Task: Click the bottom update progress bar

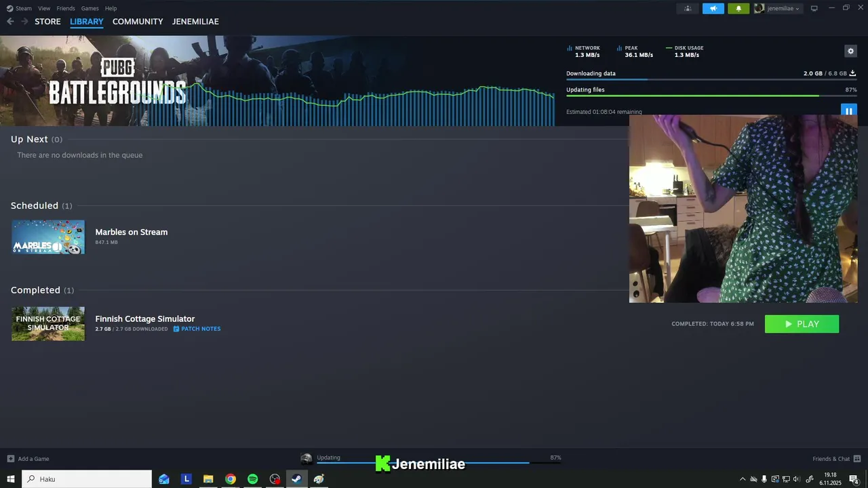Action: [438, 463]
